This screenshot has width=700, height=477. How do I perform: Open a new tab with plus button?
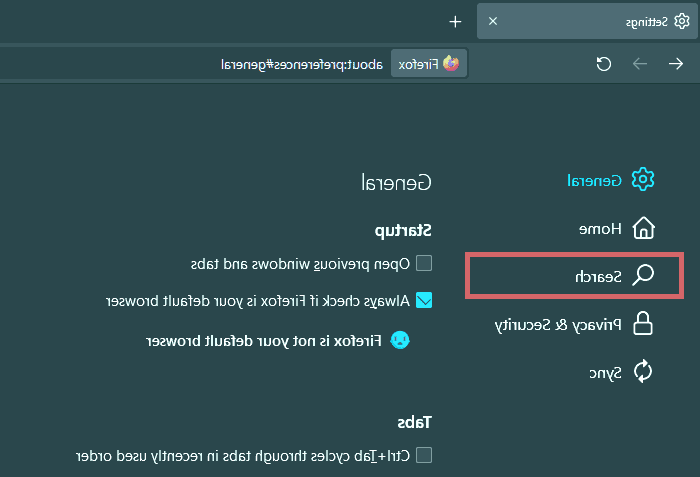(455, 21)
